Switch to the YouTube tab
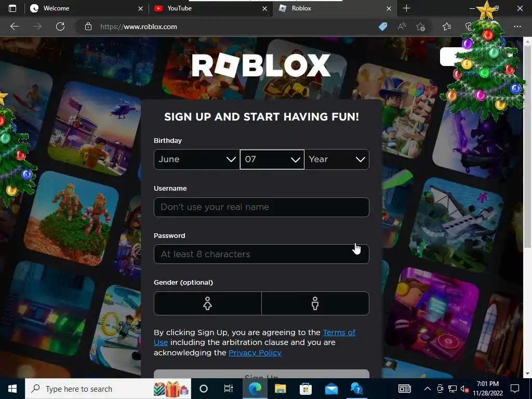Image resolution: width=532 pixels, height=399 pixels. tap(210, 8)
